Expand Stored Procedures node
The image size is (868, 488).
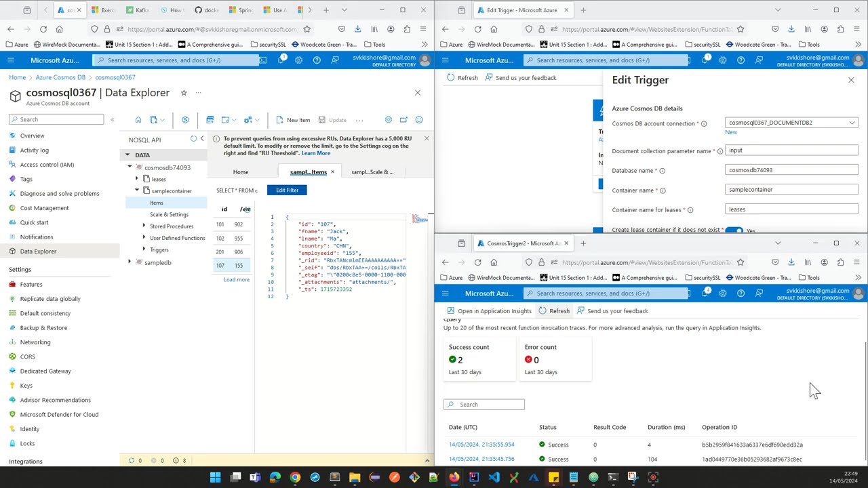tap(144, 226)
